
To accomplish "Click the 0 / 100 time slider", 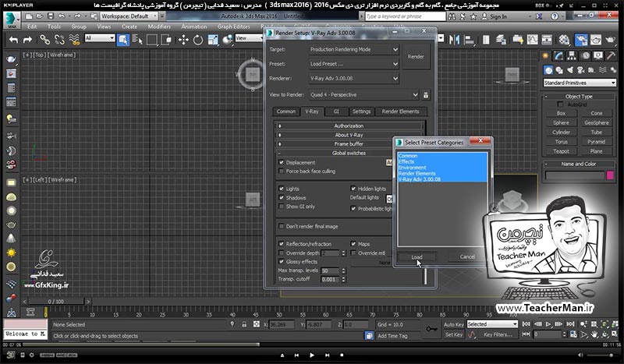I will pos(56,302).
